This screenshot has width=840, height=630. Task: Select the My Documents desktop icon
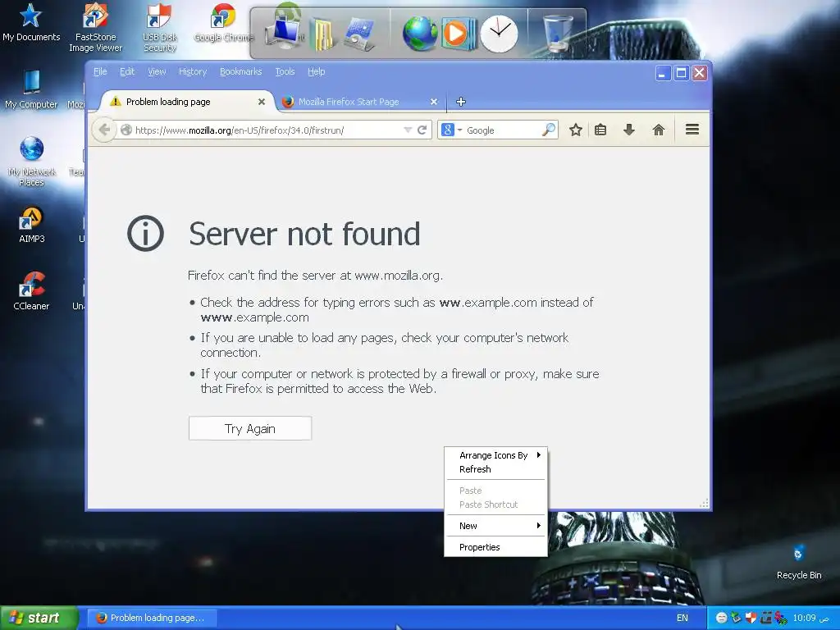coord(31,22)
